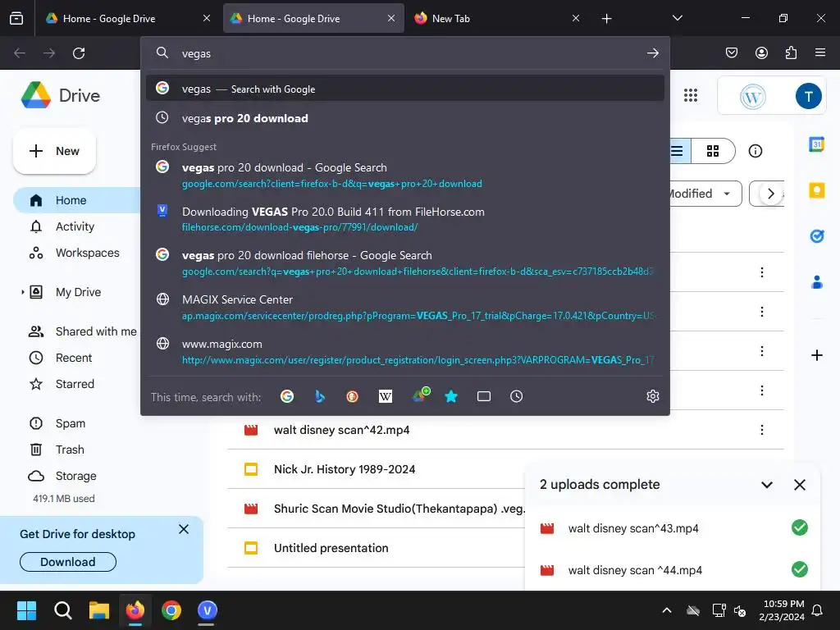Dismiss Get Drive for desktop banner
The image size is (840, 630).
183,529
